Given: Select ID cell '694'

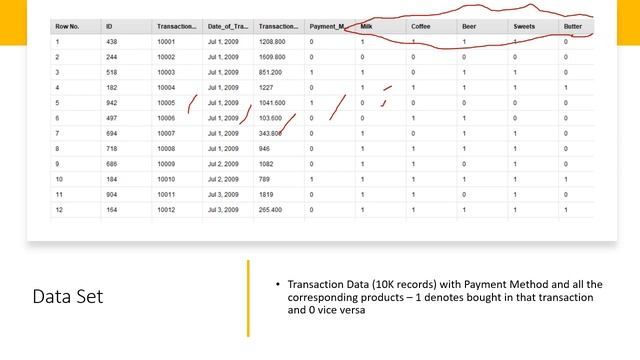Looking at the screenshot, I should point(111,133).
